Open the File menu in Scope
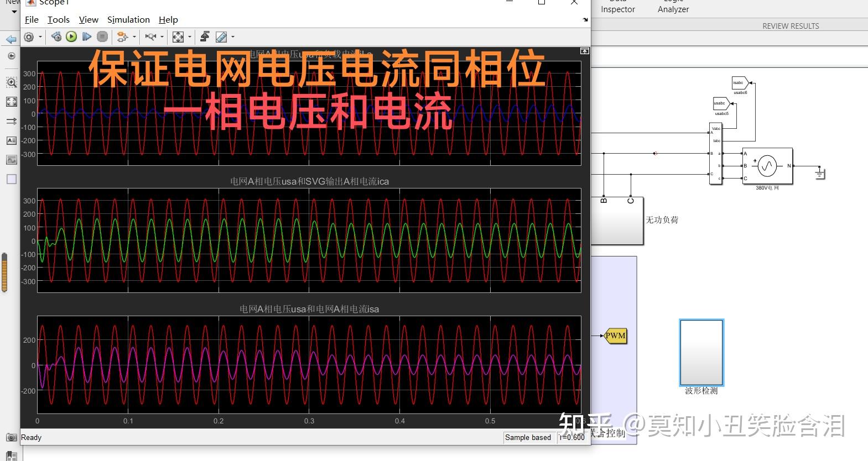 coord(32,19)
